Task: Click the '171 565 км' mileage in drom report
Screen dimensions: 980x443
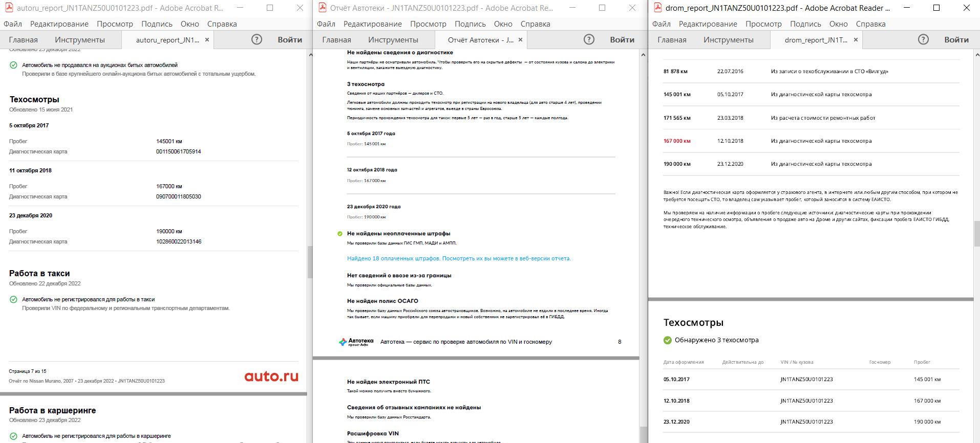Action: tap(677, 118)
